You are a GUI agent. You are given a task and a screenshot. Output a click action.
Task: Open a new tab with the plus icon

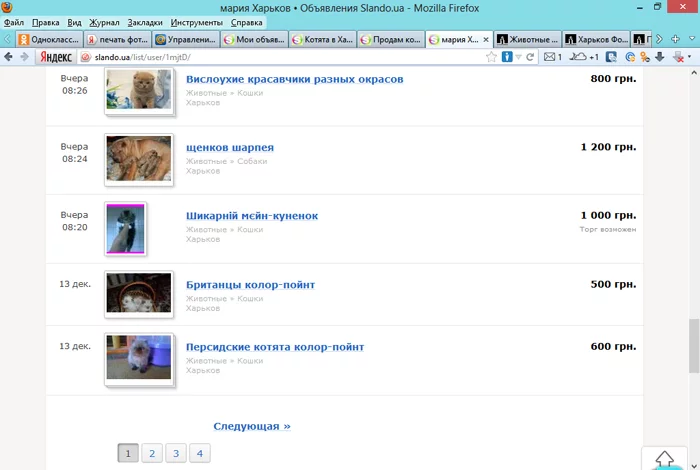675,39
